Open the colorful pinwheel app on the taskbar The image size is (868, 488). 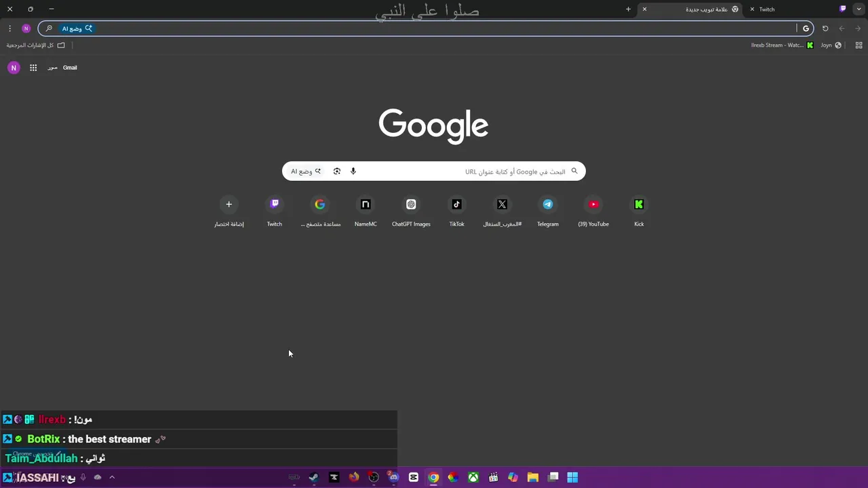453,477
